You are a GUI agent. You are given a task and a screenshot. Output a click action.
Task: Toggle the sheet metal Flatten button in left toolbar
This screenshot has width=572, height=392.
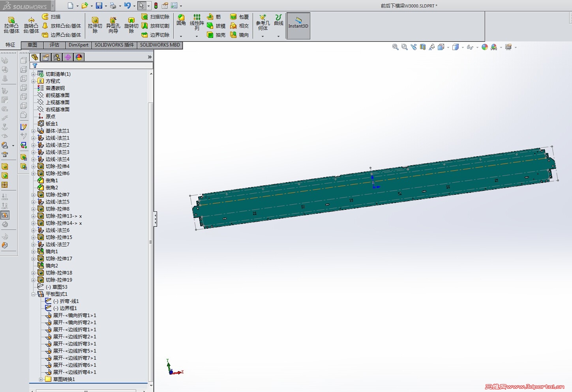pyautogui.click(x=5, y=215)
